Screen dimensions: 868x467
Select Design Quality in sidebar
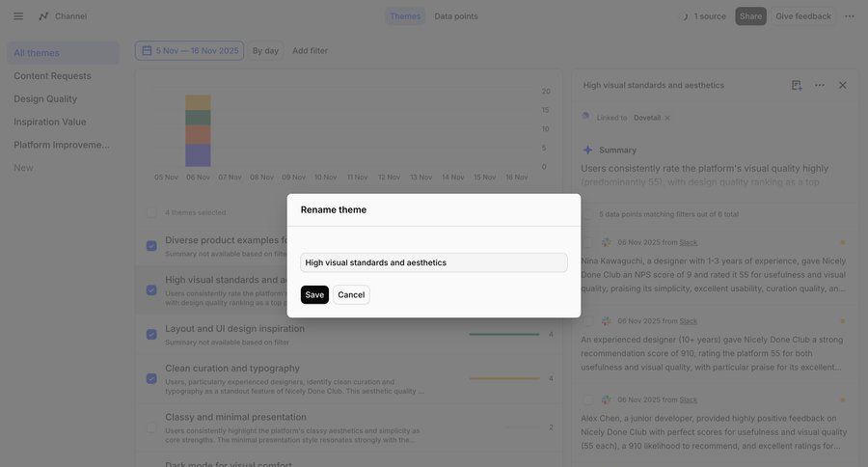pyautogui.click(x=63, y=98)
